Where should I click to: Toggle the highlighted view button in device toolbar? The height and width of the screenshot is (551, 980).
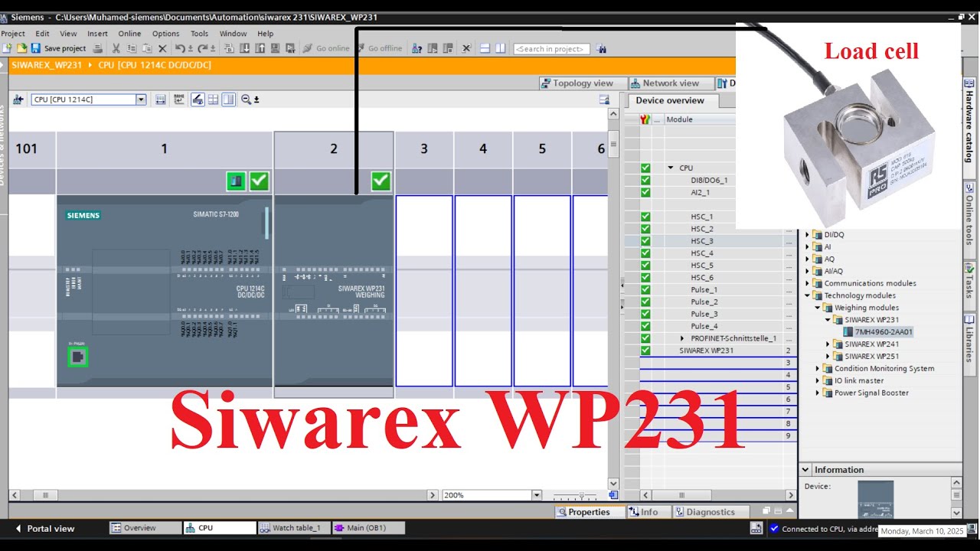coord(198,99)
